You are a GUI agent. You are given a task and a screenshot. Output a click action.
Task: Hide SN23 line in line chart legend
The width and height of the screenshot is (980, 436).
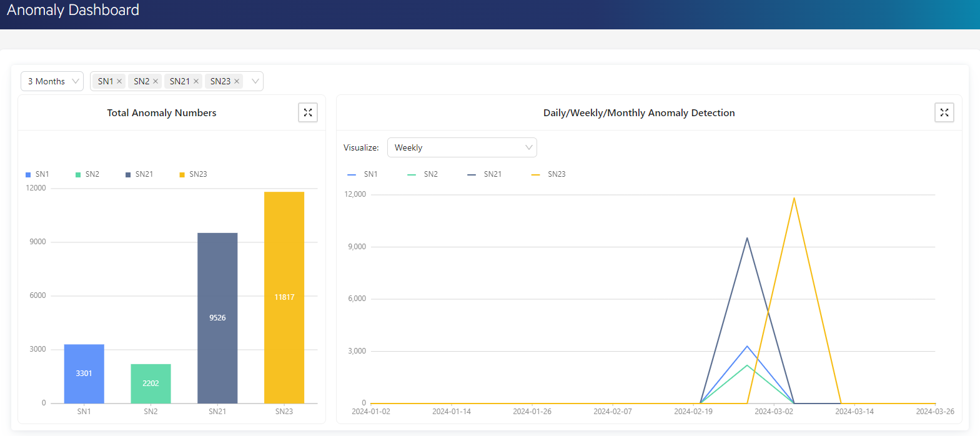pos(548,174)
